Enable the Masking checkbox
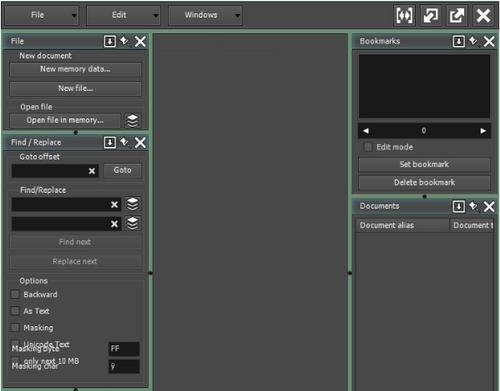The image size is (500, 391). coord(15,328)
